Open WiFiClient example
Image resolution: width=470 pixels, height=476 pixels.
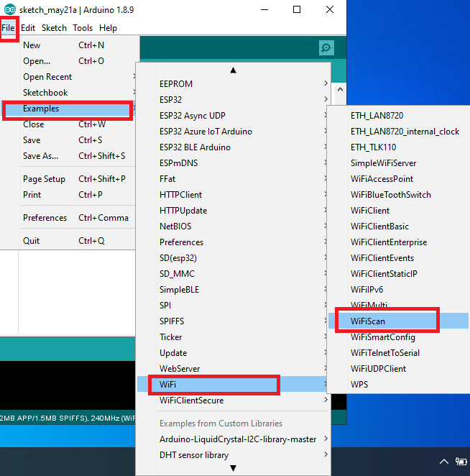(x=399, y=211)
